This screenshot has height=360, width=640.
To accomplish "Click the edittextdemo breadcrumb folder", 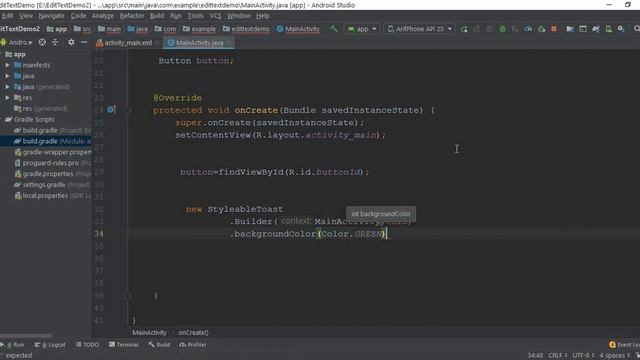I will pos(246,29).
